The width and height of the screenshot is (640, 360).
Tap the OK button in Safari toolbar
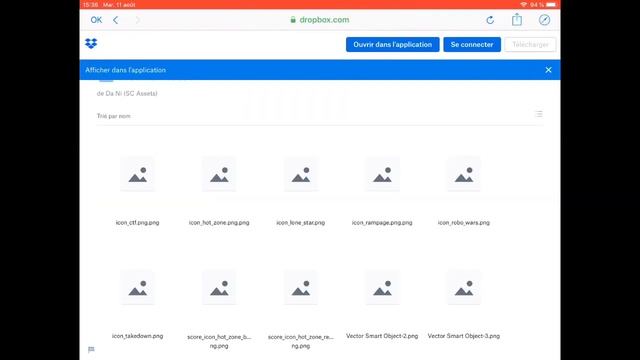[x=96, y=20]
